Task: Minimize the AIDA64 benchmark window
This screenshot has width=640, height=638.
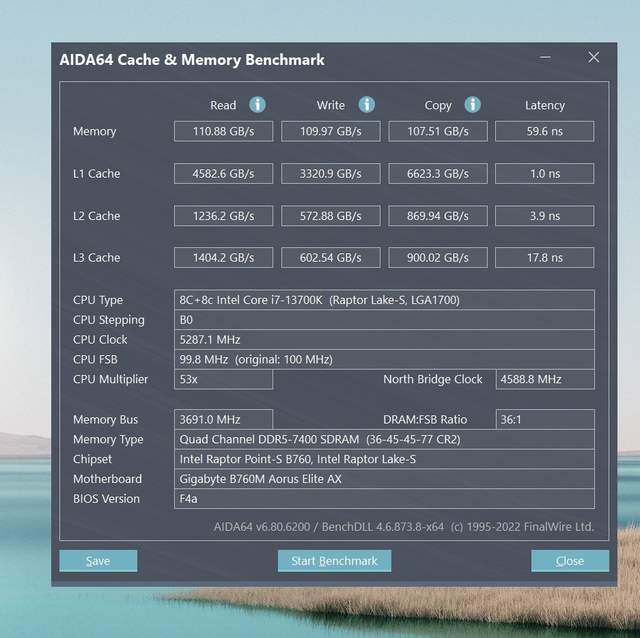Action: click(x=545, y=58)
